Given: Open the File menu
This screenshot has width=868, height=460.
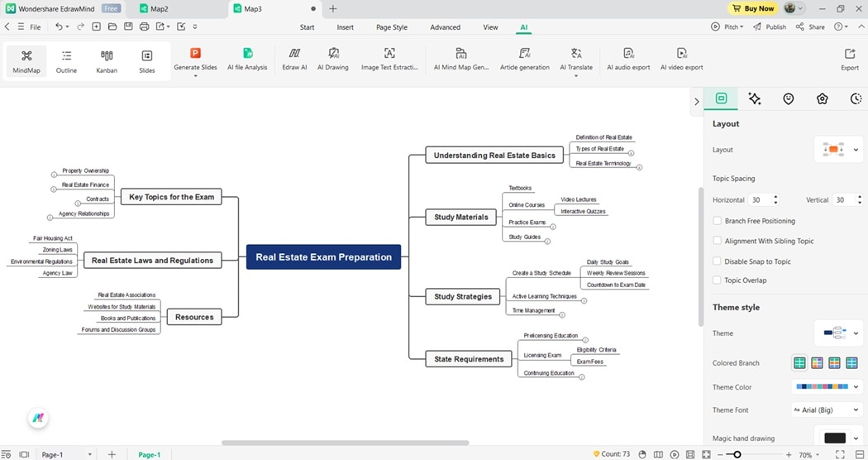Looking at the screenshot, I should pyautogui.click(x=35, y=26).
